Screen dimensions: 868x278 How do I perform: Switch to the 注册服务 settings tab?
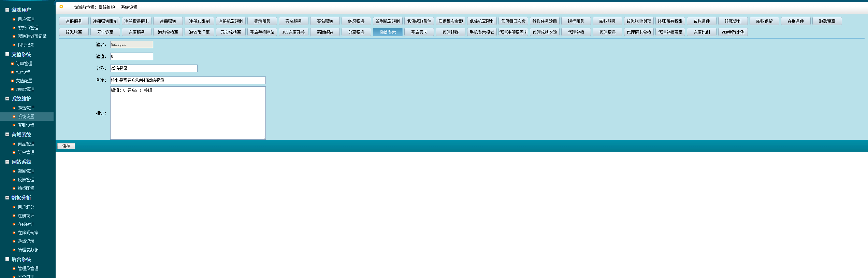(74, 21)
